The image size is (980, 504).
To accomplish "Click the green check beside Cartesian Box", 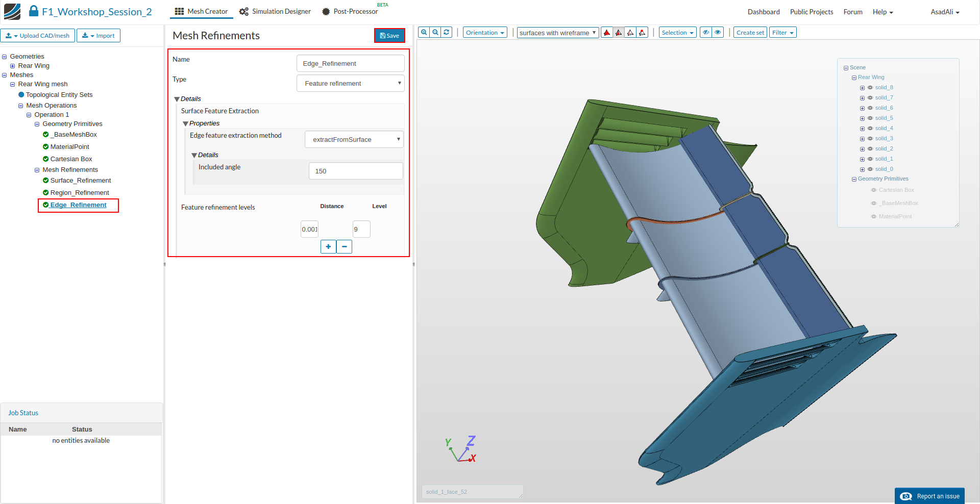I will pyautogui.click(x=46, y=159).
